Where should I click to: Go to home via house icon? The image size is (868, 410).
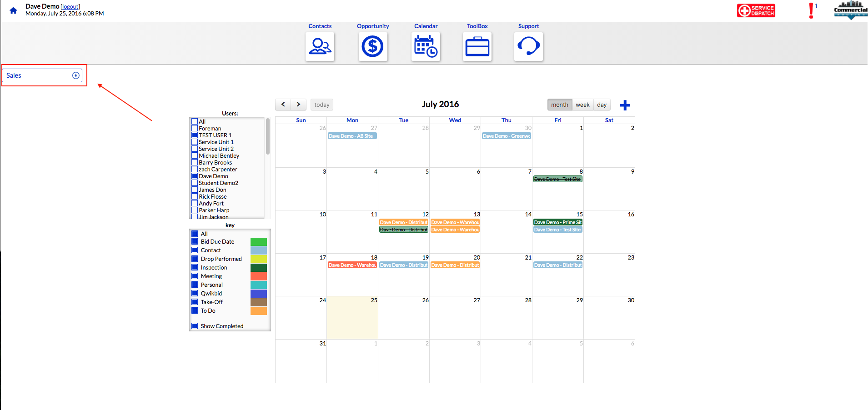[x=13, y=10]
